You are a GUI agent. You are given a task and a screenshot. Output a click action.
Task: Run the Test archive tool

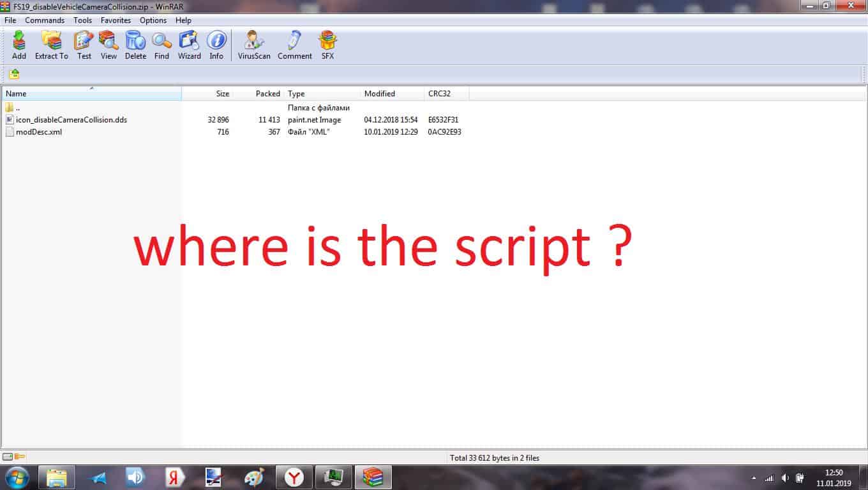point(84,45)
